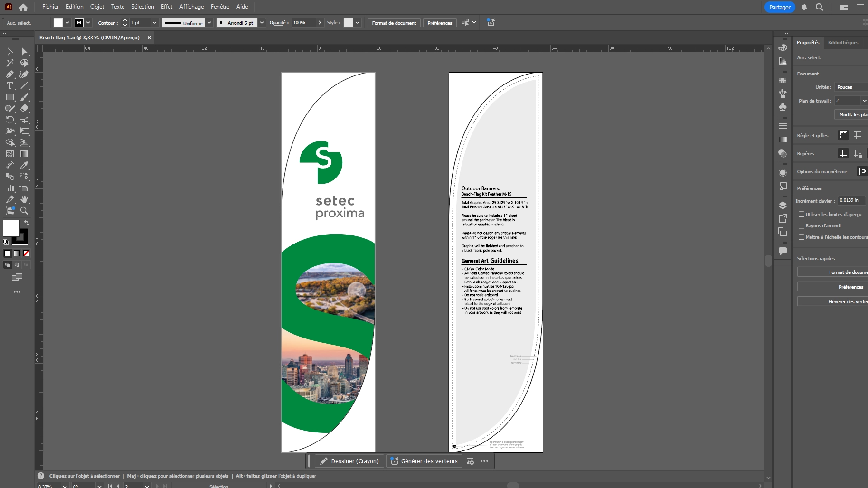The height and width of the screenshot is (488, 868).
Task: Select the Hand tool
Action: [x=24, y=199]
